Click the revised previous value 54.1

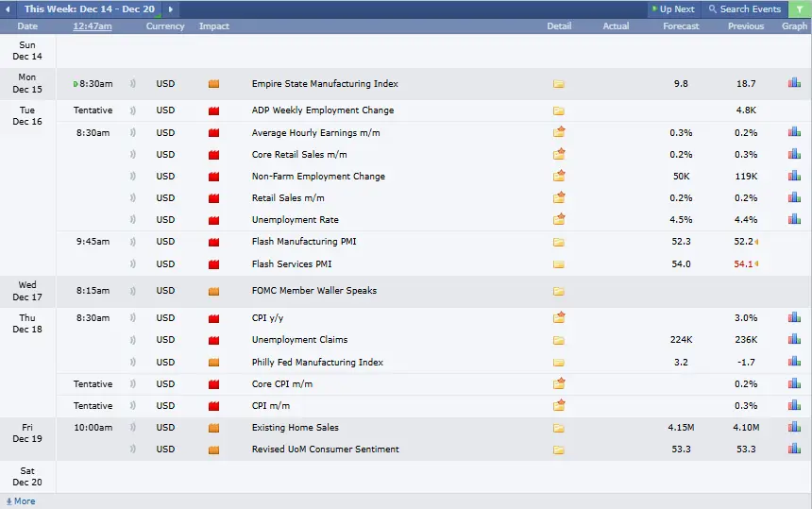(743, 264)
